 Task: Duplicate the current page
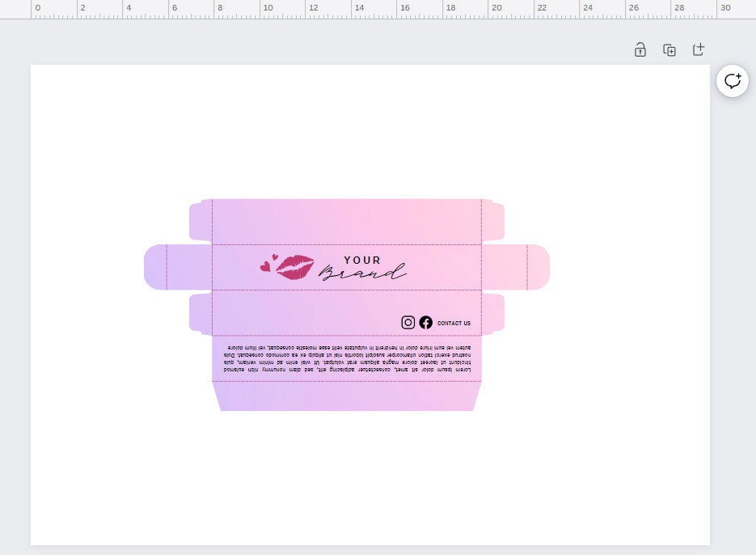pyautogui.click(x=669, y=49)
